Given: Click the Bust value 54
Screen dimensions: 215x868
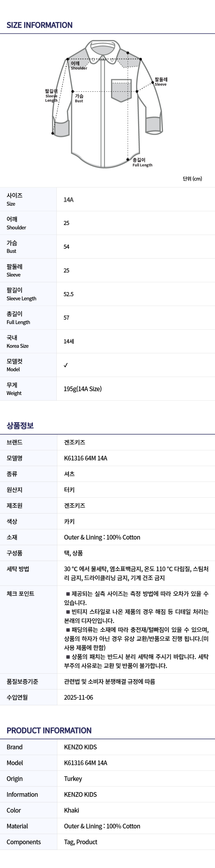Looking at the screenshot, I should 66,247.
